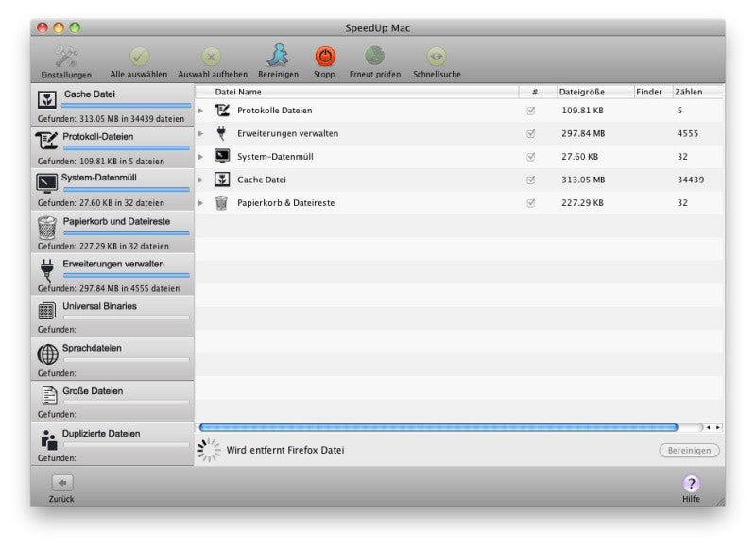The height and width of the screenshot is (549, 756).
Task: Toggle the checkbox for Cache Datei row
Action: 531,180
